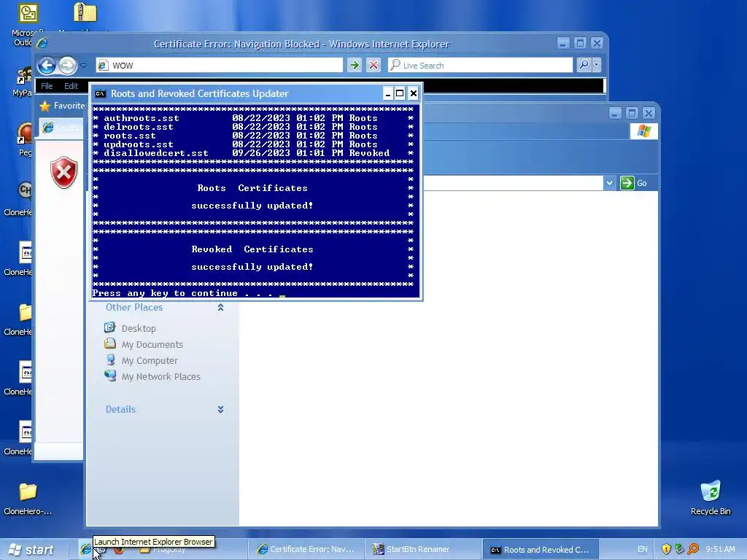Switch to Roots and Revoked taskbar button
Image resolution: width=747 pixels, height=560 pixels.
[541, 550]
